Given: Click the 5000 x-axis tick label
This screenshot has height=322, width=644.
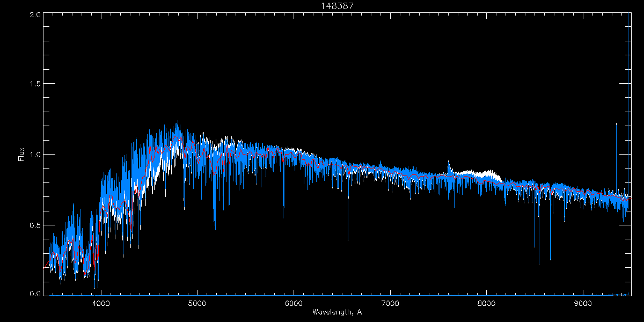Looking at the screenshot, I should [197, 302].
